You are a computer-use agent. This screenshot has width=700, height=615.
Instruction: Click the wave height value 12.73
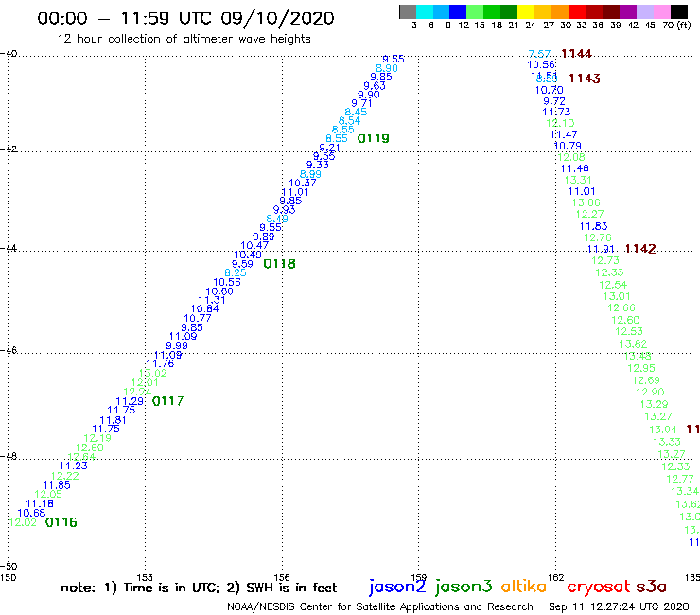[605, 261]
